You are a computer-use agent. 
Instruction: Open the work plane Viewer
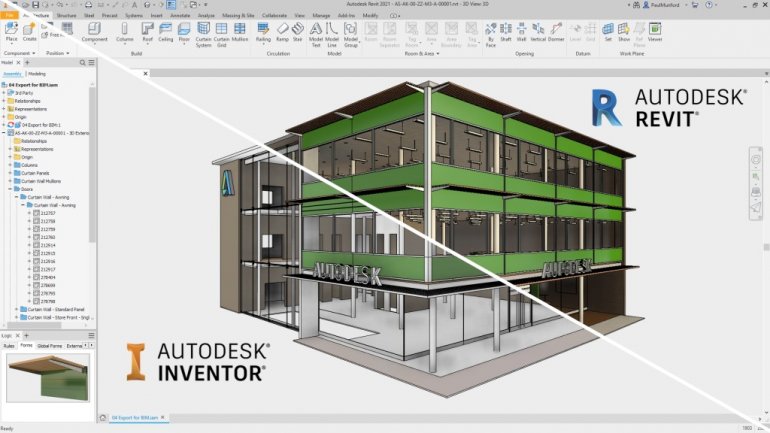[x=655, y=32]
